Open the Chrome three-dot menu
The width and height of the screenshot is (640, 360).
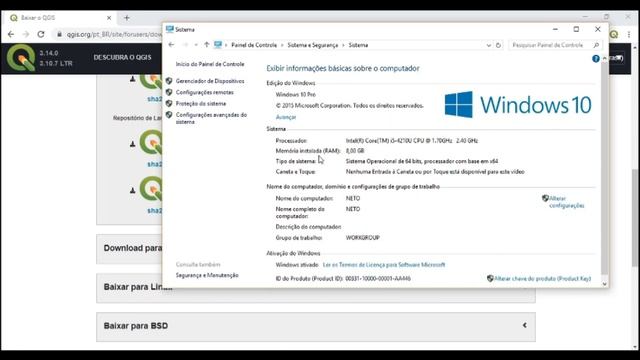629,35
